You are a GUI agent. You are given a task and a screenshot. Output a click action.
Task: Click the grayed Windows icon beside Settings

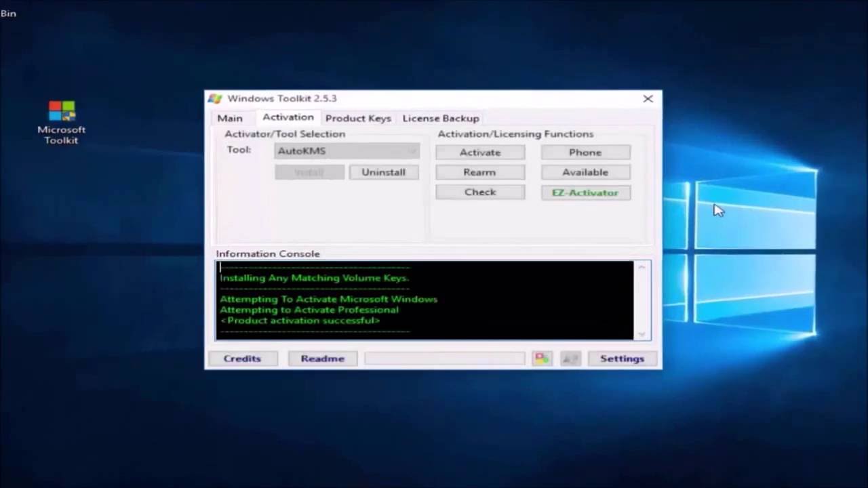571,359
